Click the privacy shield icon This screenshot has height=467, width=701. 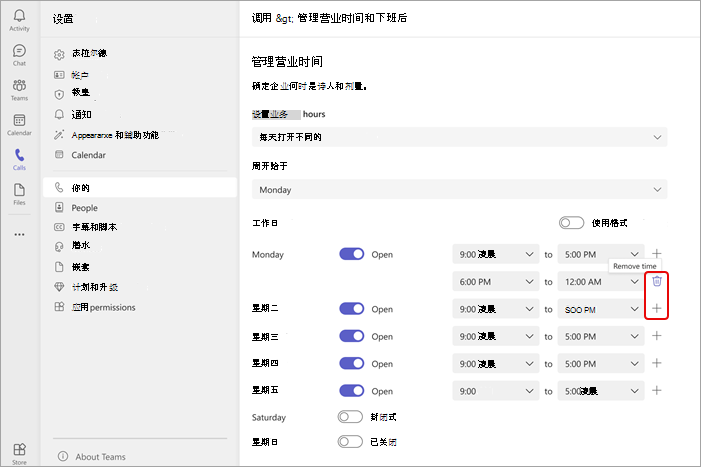coord(59,94)
